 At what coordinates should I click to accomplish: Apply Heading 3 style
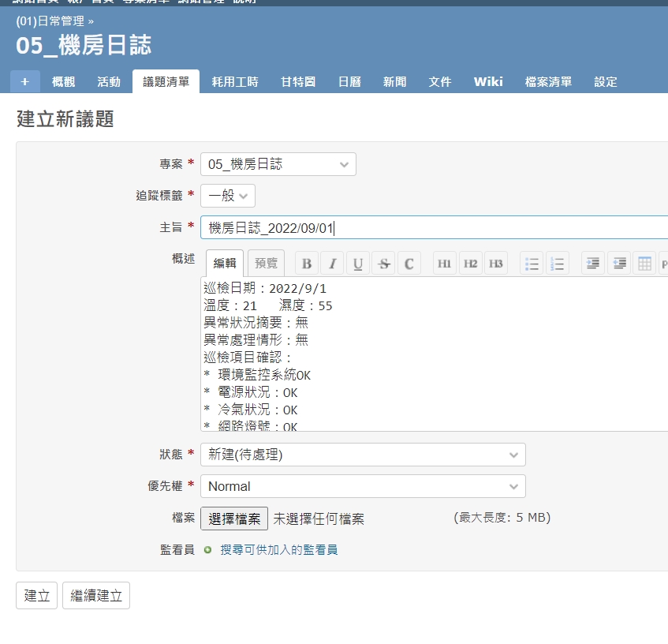495,264
